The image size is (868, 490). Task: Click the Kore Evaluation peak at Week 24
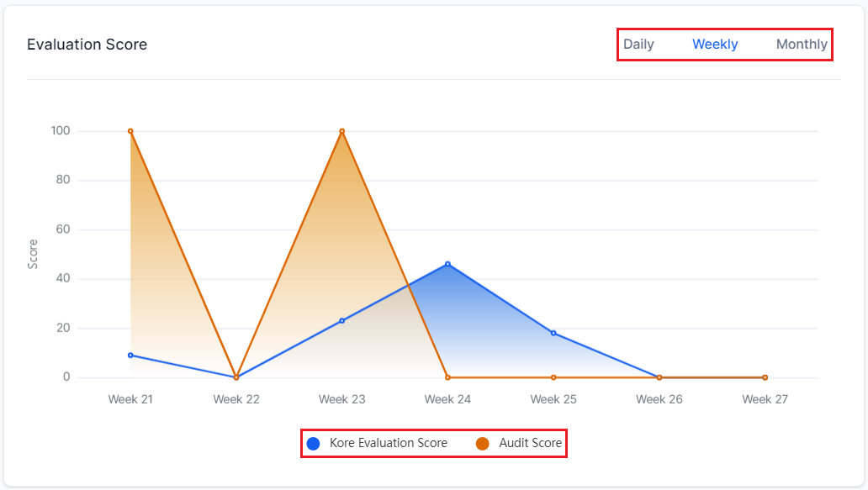pos(447,264)
